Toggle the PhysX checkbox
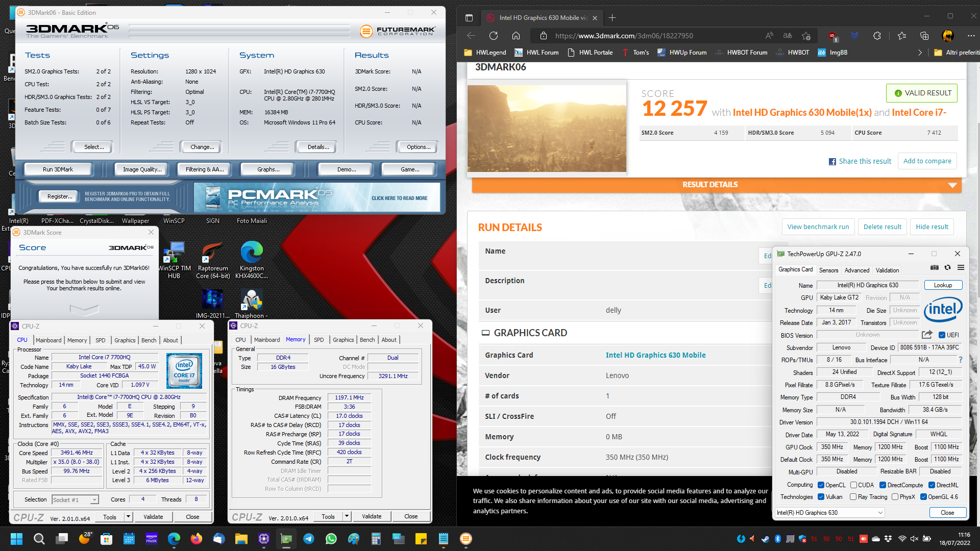The image size is (980, 551). (895, 497)
